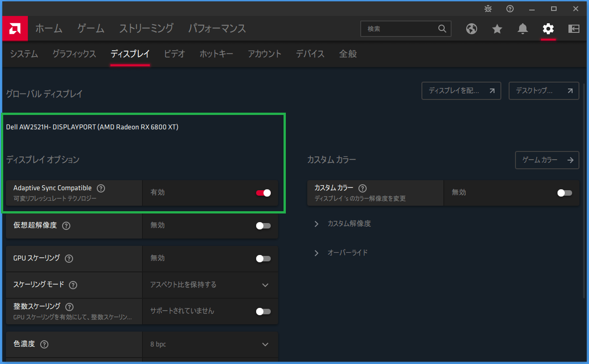Image resolution: width=589 pixels, height=364 pixels.
Task: Click ディスプレイ オプション heading
Action: tap(42, 160)
